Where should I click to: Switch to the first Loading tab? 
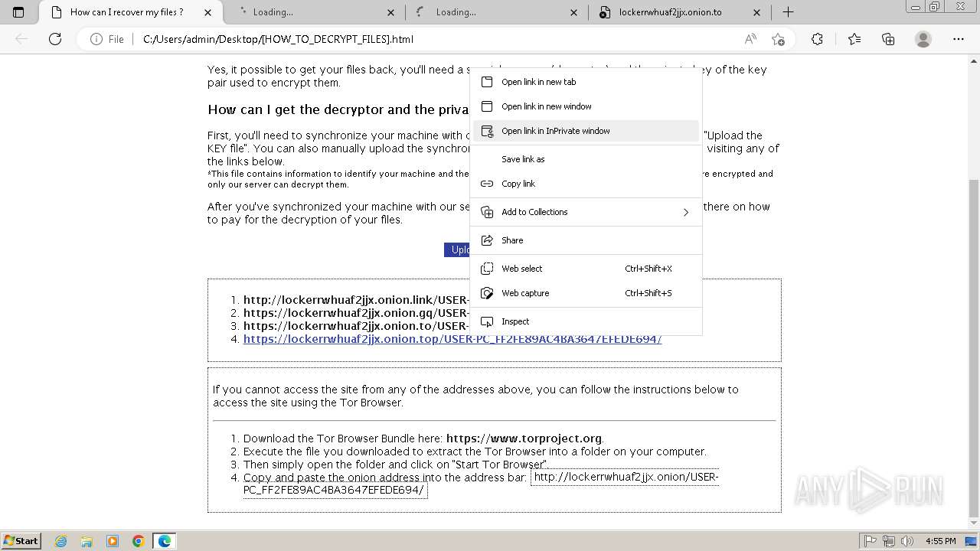[314, 12]
